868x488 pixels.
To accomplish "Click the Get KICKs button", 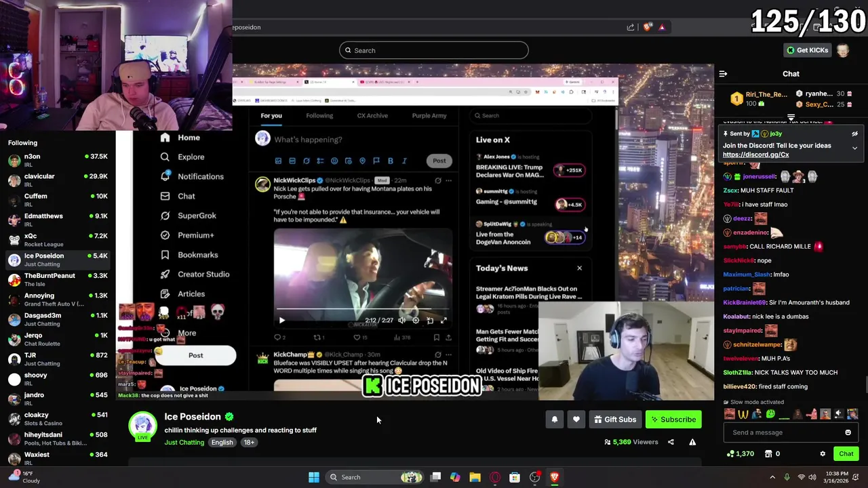I will pyautogui.click(x=807, y=50).
